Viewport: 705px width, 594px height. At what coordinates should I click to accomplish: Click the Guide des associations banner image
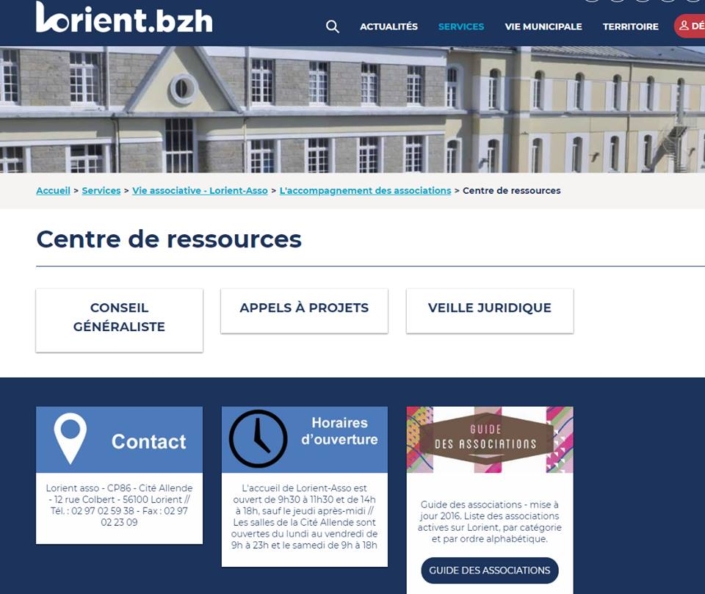pyautogui.click(x=490, y=440)
